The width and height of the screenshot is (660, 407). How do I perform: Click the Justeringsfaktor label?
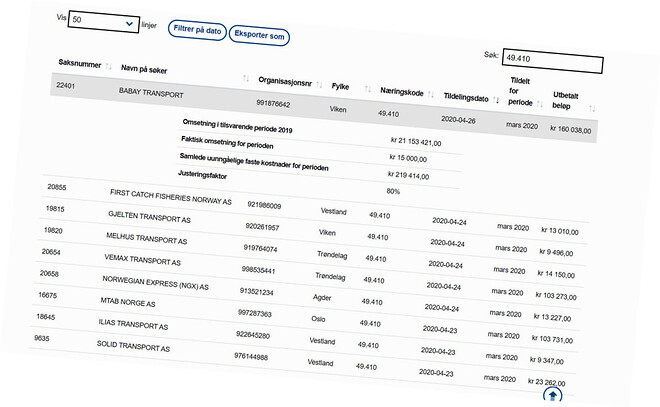coord(202,175)
